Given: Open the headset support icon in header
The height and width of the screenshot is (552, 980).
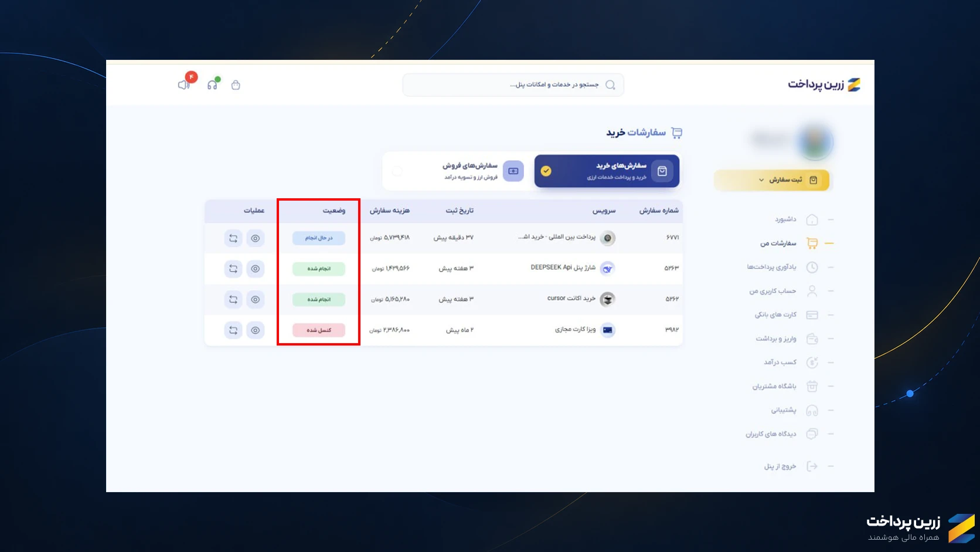Looking at the screenshot, I should click(213, 84).
